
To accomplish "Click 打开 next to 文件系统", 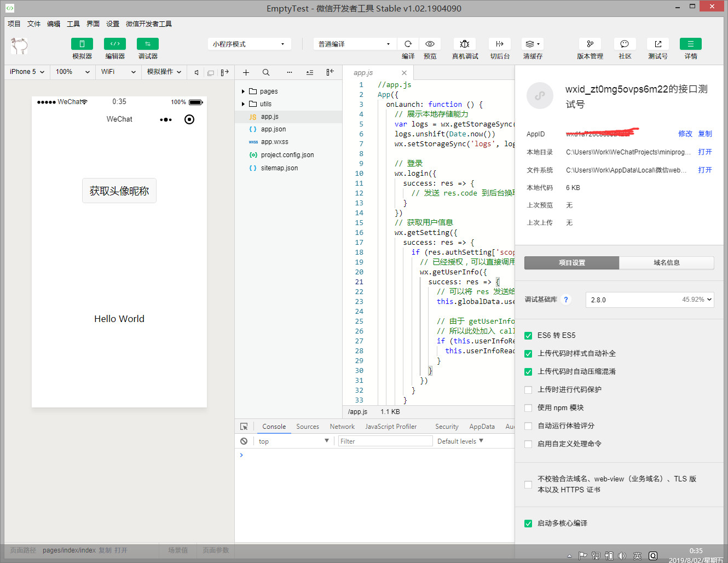I will [x=705, y=170].
